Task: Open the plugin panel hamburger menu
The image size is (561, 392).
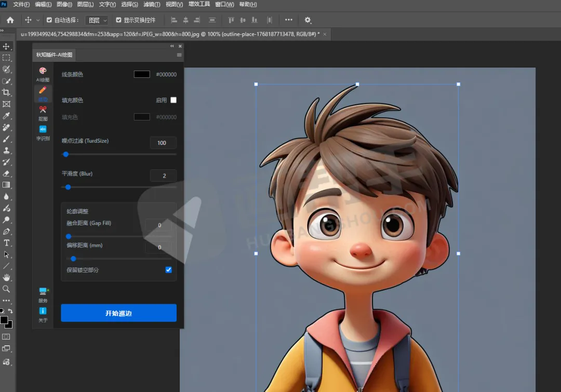Action: pyautogui.click(x=179, y=55)
